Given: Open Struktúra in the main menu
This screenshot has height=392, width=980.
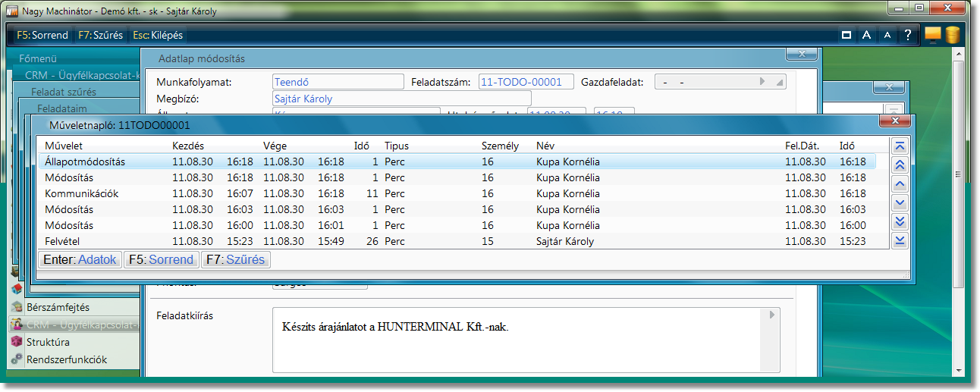Looking at the screenshot, I should point(48,343).
